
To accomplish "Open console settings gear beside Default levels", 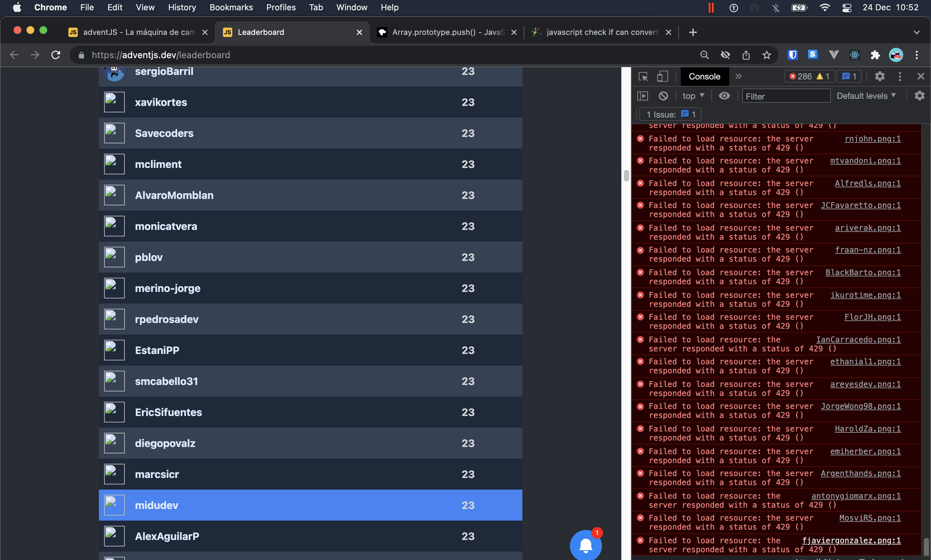I will pos(919,96).
